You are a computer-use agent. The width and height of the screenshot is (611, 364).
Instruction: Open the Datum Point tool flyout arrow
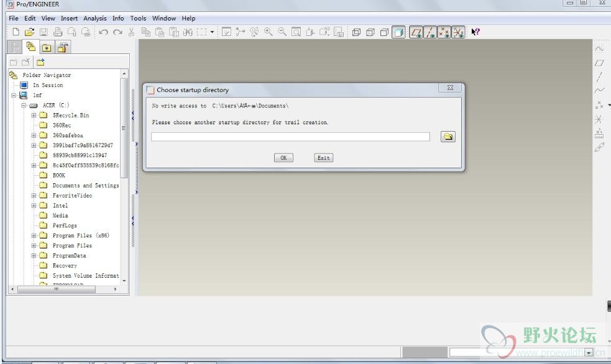(x=609, y=105)
